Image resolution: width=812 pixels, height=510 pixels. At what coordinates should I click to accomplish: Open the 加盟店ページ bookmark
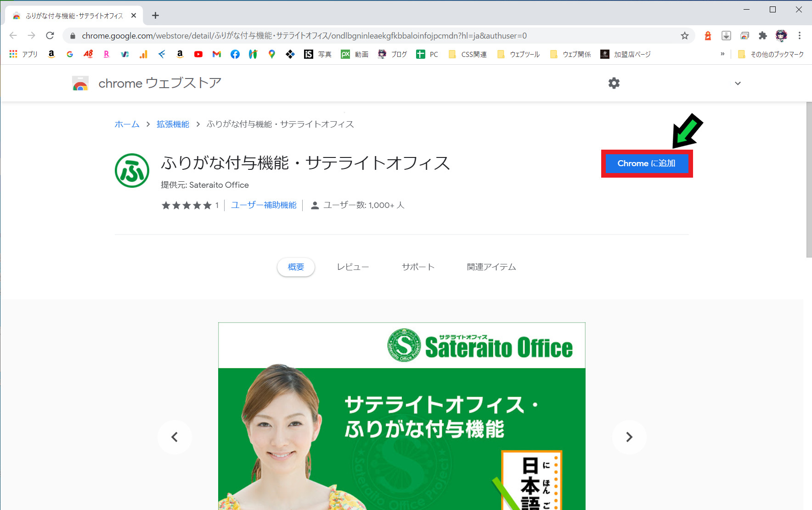click(x=626, y=54)
